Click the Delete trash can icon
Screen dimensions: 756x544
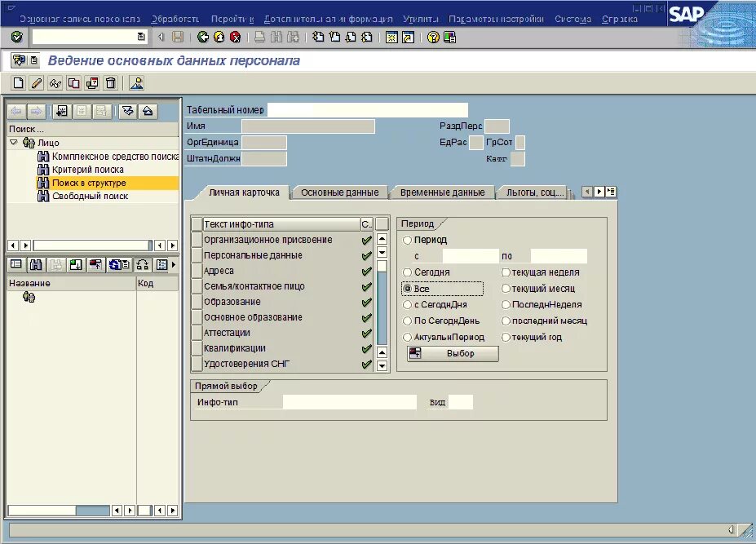(x=110, y=83)
